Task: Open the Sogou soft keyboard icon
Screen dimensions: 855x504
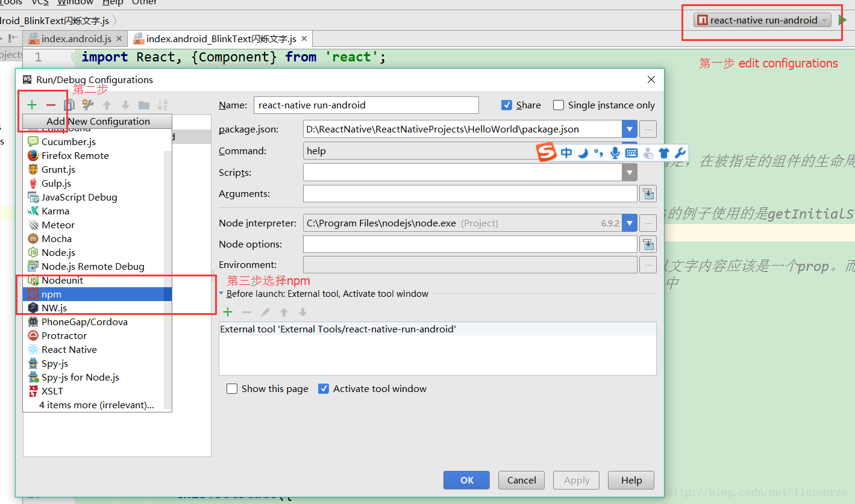Action: point(631,153)
